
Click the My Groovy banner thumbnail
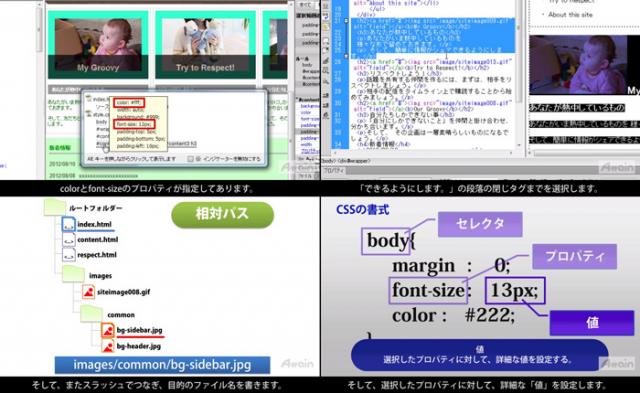tap(98, 44)
